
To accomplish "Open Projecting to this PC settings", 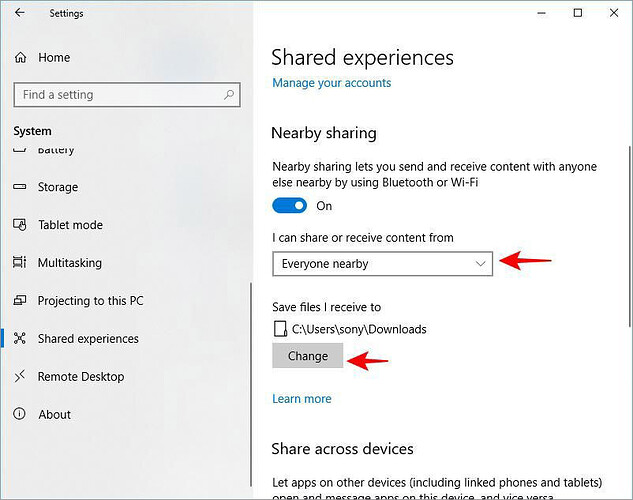I will [90, 301].
